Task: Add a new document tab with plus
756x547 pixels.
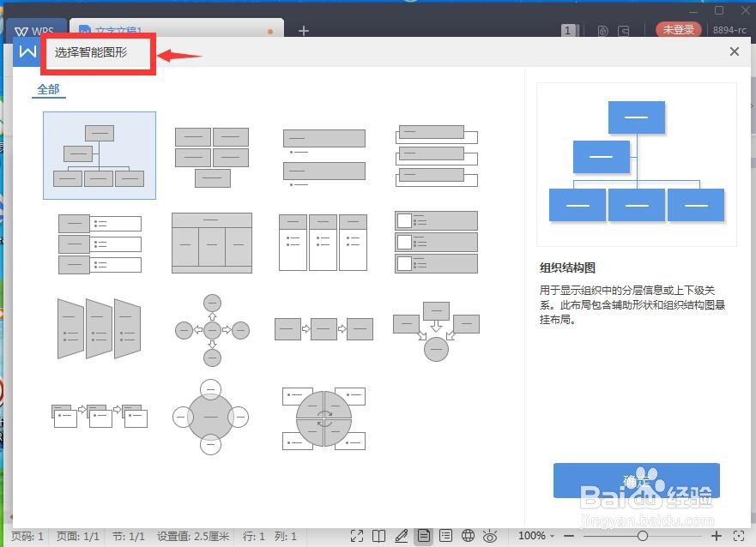Action: 303,31
